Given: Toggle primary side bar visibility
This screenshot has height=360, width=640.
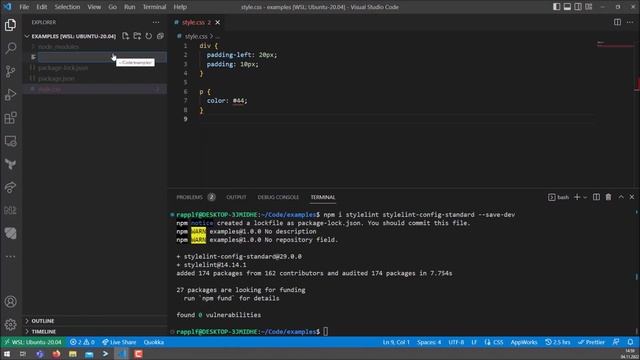Looking at the screenshot, I should click(556, 7).
